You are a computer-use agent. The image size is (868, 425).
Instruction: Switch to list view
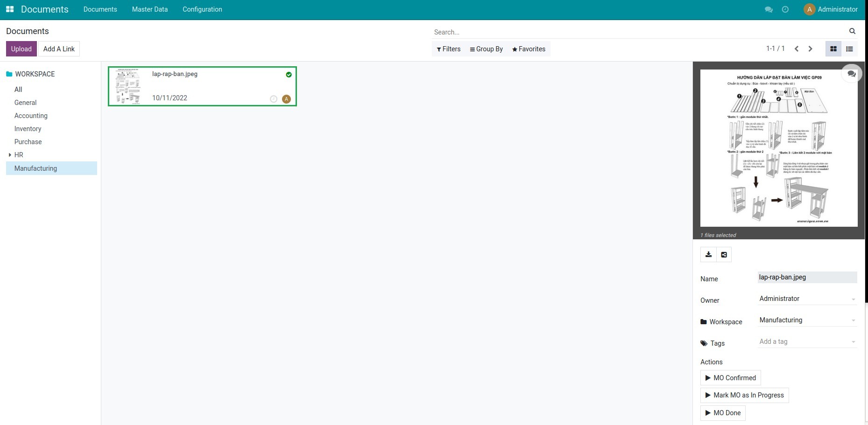tap(849, 49)
